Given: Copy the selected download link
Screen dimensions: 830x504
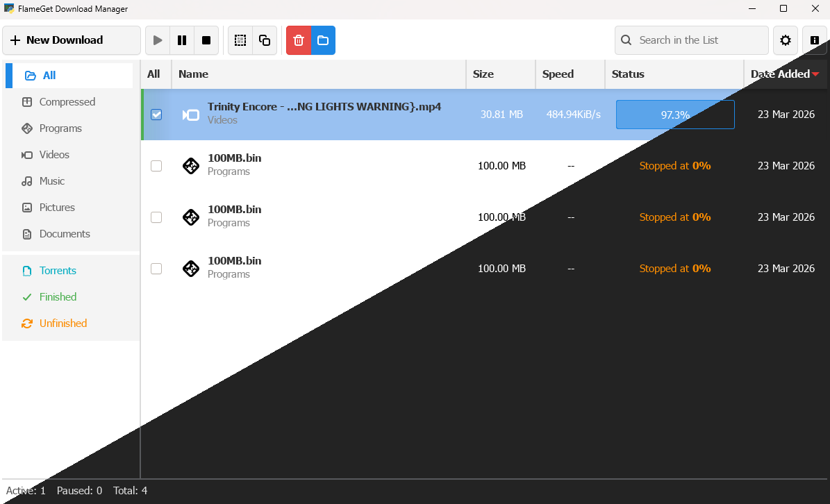Looking at the screenshot, I should (x=264, y=40).
